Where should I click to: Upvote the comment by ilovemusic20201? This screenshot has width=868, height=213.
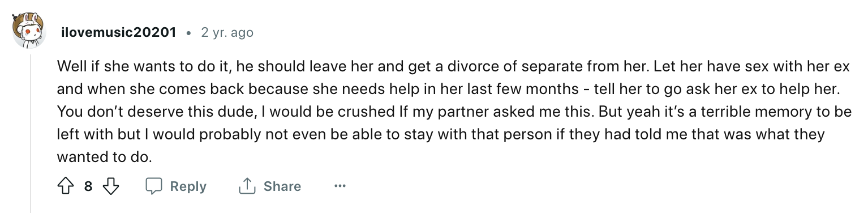tap(65, 186)
